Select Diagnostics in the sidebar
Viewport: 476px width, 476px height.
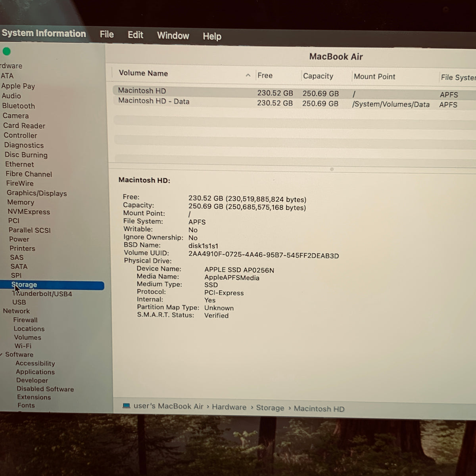coord(24,145)
